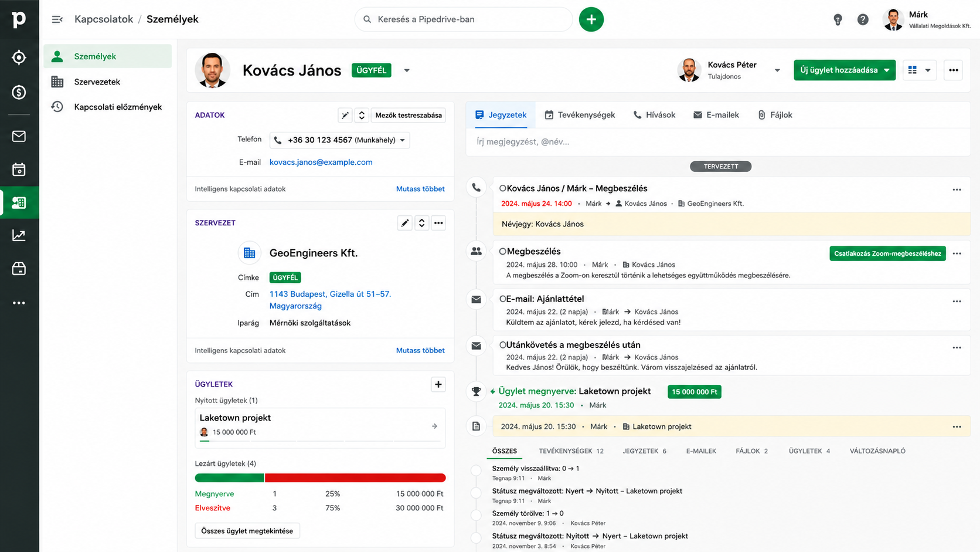980x552 pixels.
Task: Click Összes ügylet megtekintése button
Action: click(x=247, y=531)
